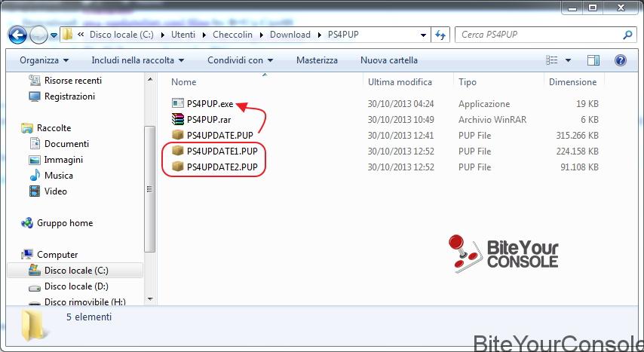This screenshot has height=352, width=644.
Task: Select Raccolte in navigation pane
Action: pyautogui.click(x=54, y=128)
